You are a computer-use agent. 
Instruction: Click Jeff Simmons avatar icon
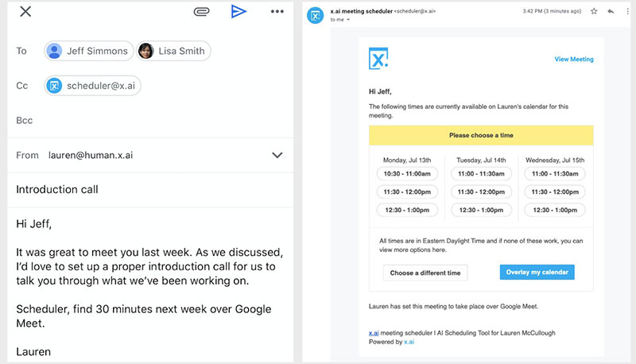[54, 51]
